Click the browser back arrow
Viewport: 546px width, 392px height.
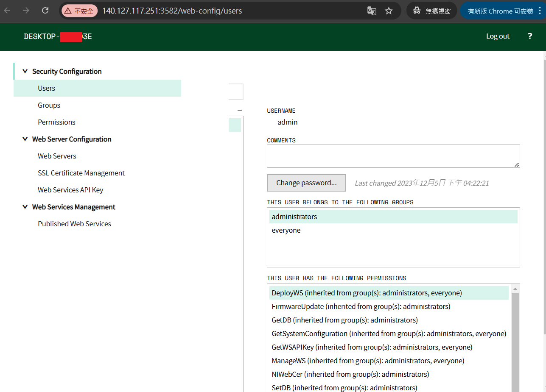7,11
